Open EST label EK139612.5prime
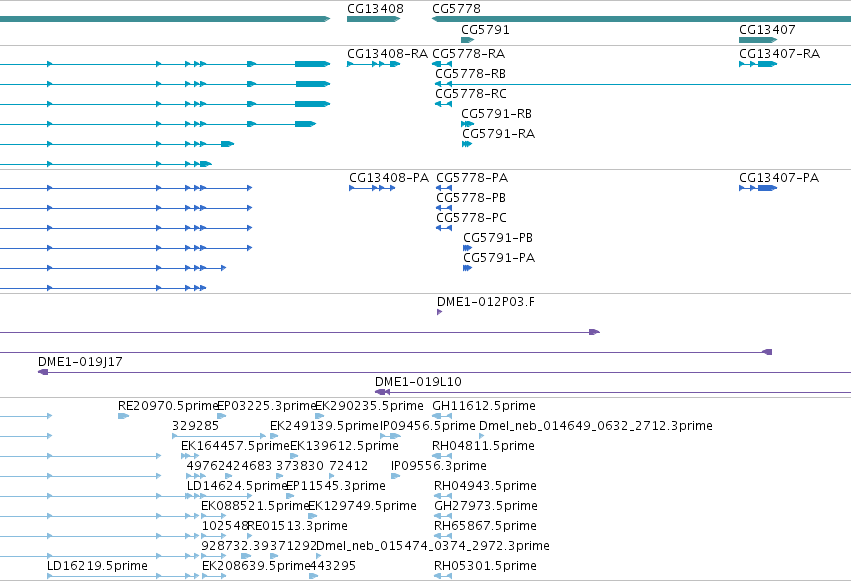 click(345, 446)
